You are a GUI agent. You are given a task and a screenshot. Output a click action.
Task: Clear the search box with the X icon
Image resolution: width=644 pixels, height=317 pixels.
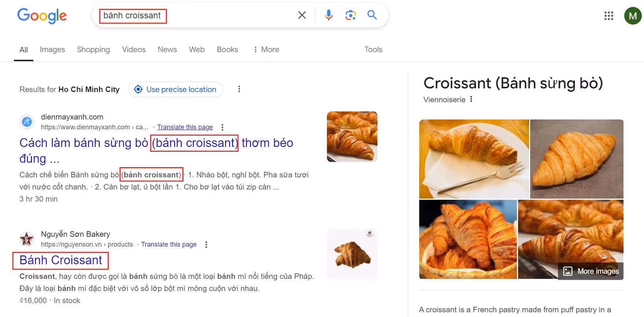(x=302, y=15)
